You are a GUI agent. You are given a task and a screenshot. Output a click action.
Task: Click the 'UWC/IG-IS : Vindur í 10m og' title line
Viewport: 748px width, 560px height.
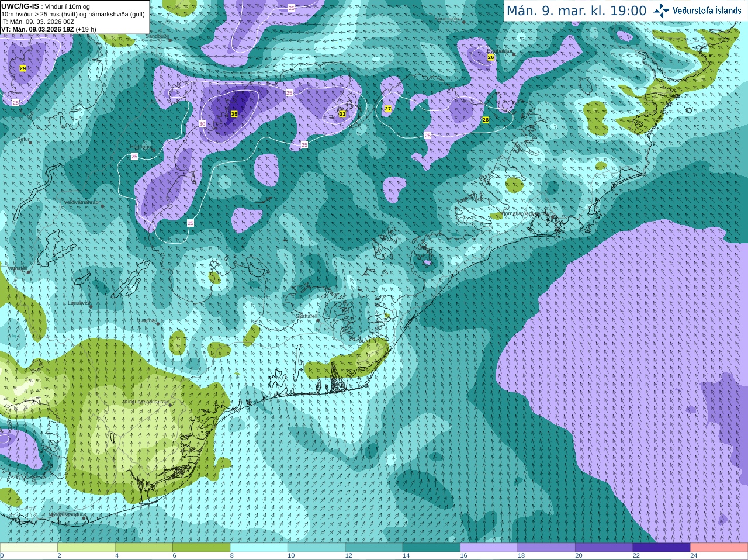pyautogui.click(x=46, y=6)
